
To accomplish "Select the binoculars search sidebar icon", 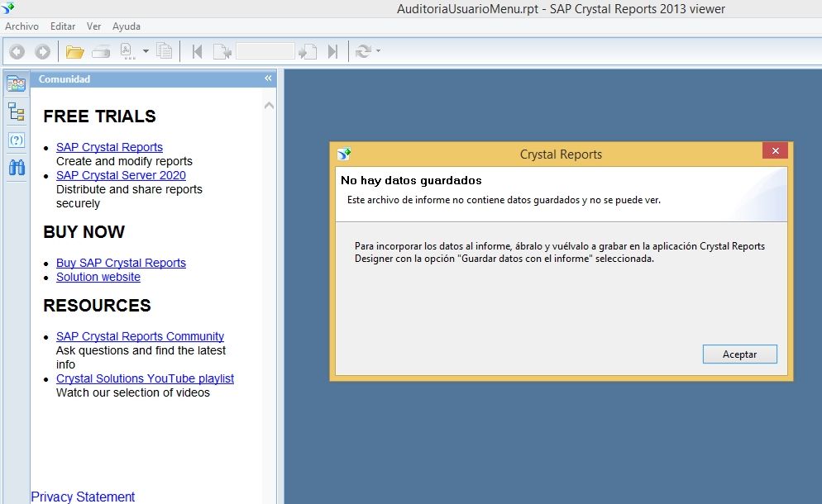I will click(x=17, y=168).
